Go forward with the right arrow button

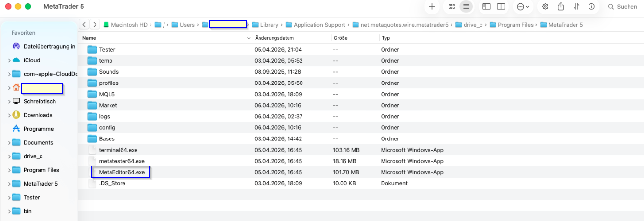(x=95, y=24)
